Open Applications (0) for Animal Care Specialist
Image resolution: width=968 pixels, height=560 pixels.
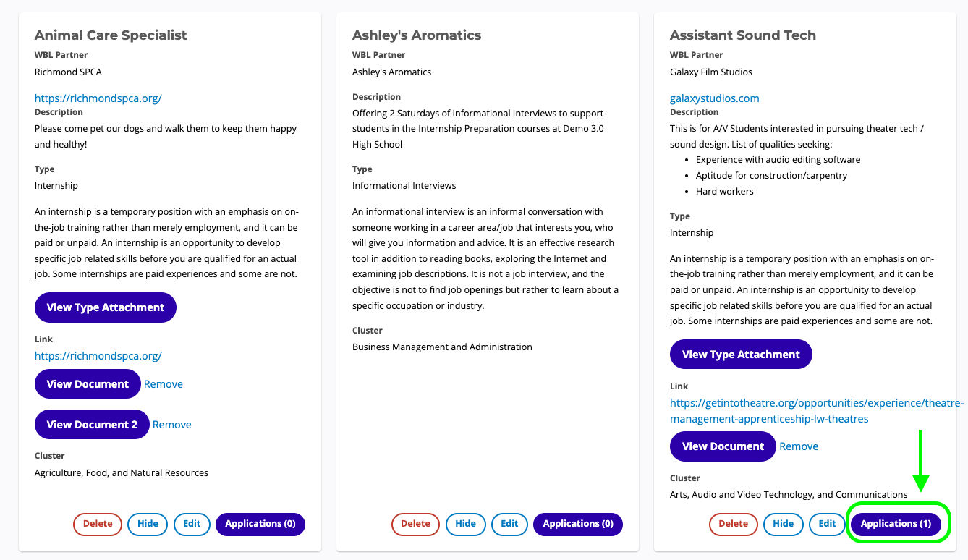(x=260, y=524)
